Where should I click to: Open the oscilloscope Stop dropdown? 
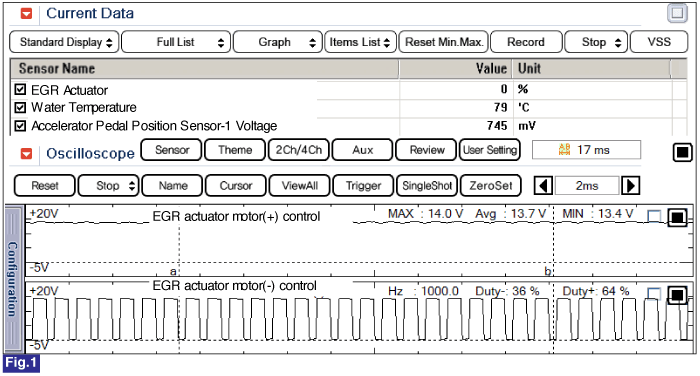click(x=108, y=185)
